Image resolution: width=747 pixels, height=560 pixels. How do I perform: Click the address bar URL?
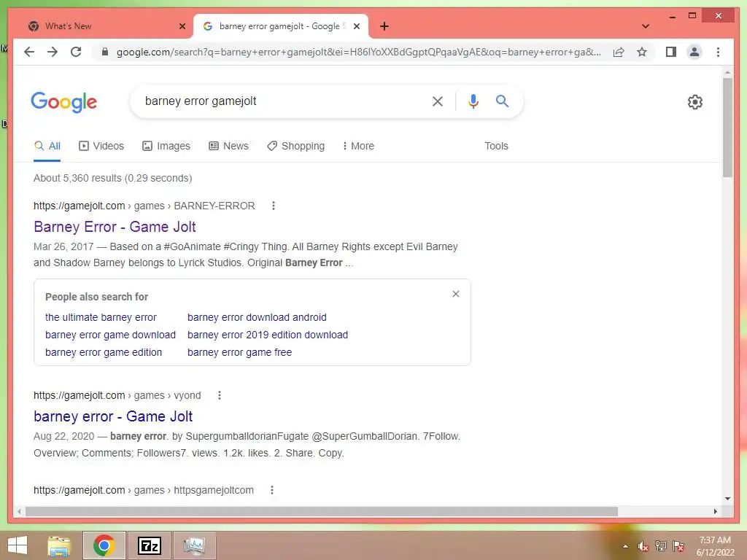358,52
